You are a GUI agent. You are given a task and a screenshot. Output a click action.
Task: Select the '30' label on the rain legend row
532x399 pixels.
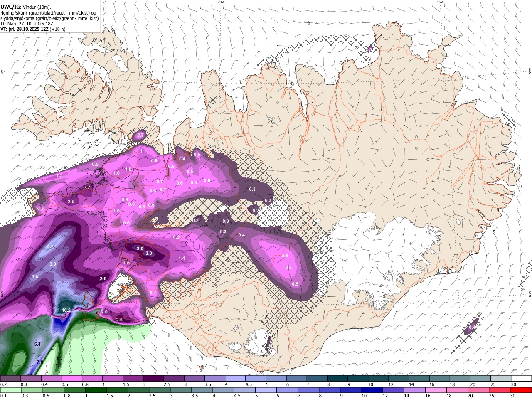tap(513, 396)
